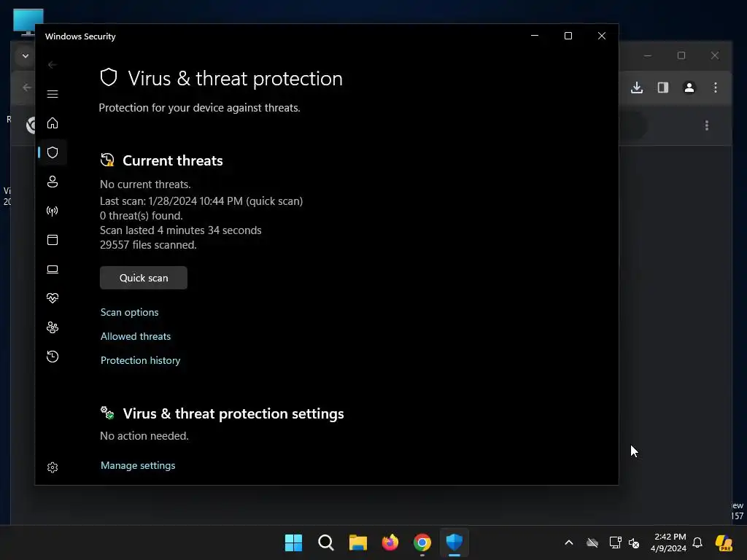Open downloads in the background browser window
The width and height of the screenshot is (747, 560).
637,87
